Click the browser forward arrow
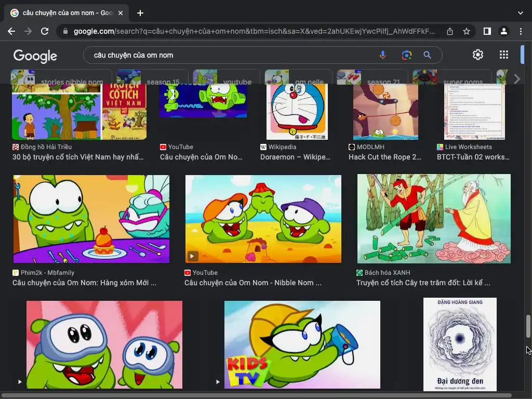532x399 pixels. pyautogui.click(x=28, y=31)
